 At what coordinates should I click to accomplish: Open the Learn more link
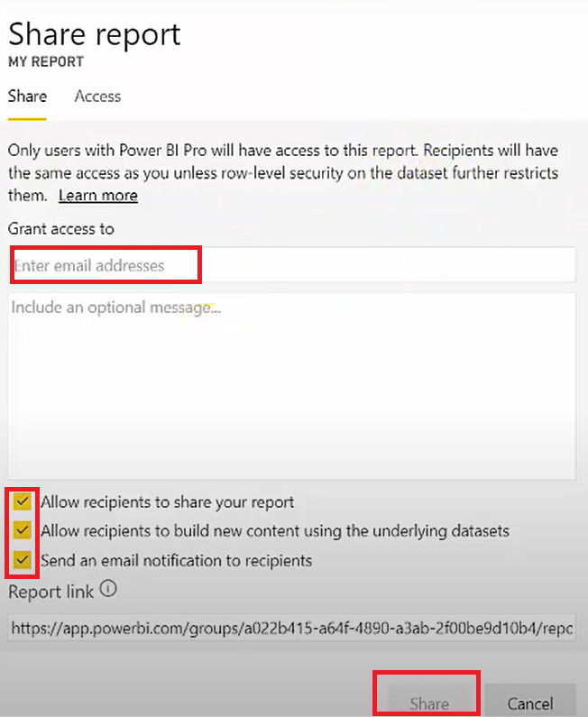(98, 195)
